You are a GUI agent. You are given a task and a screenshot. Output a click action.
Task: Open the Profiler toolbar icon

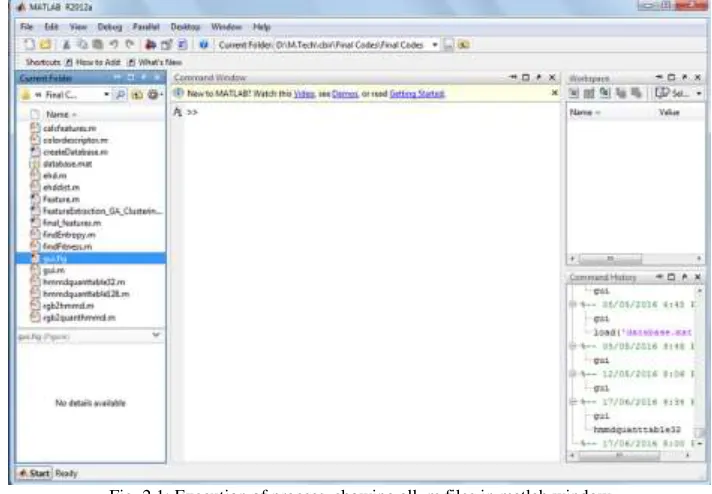point(182,44)
